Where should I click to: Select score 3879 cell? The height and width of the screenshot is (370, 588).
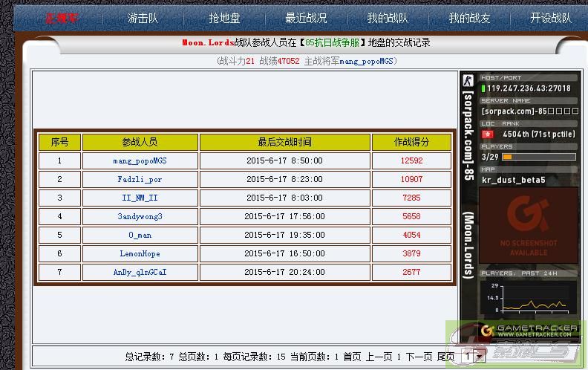(x=411, y=253)
